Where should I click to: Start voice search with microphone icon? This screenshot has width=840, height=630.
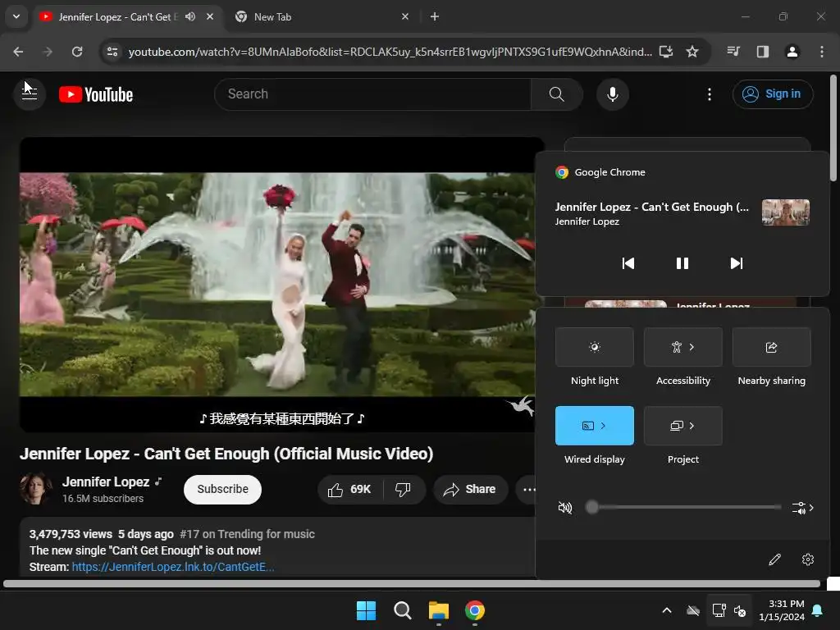point(612,94)
